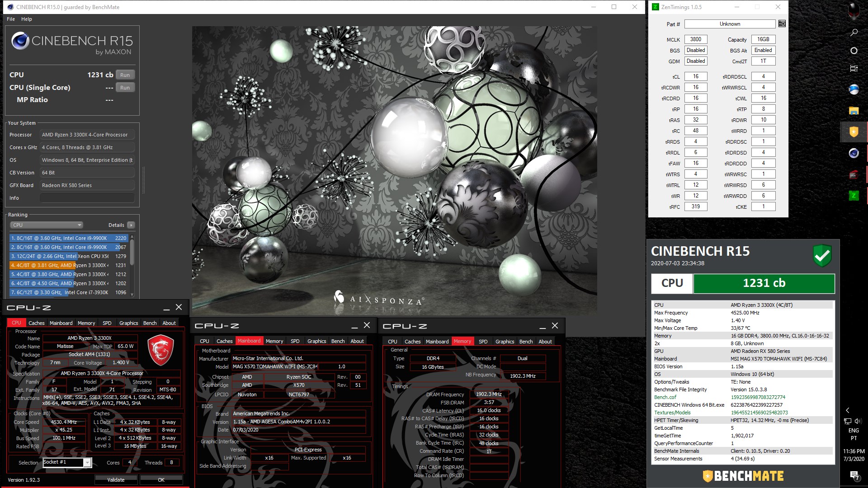Open Task View icon on taskbar
Viewport: 868px width, 488px height.
pyautogui.click(x=854, y=69)
